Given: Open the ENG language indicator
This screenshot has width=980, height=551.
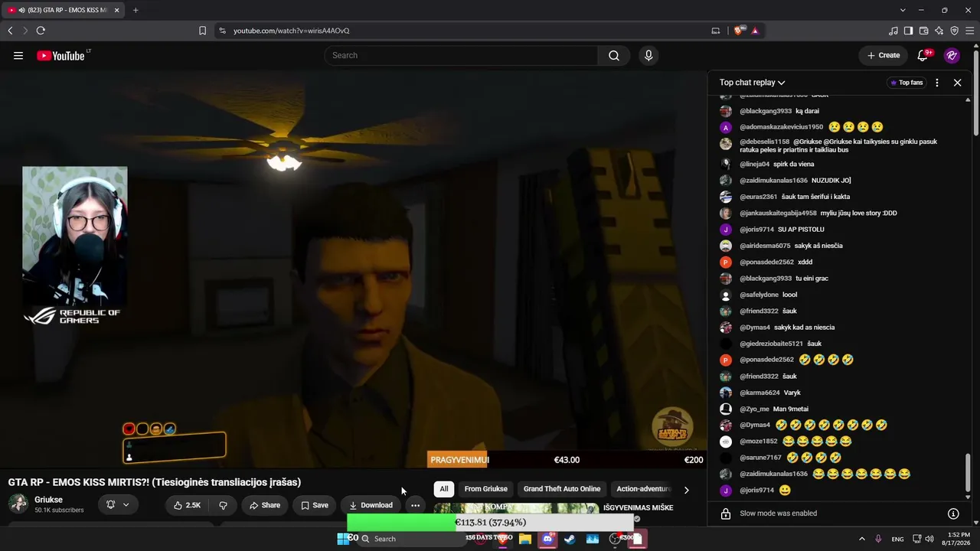Looking at the screenshot, I should pyautogui.click(x=897, y=539).
